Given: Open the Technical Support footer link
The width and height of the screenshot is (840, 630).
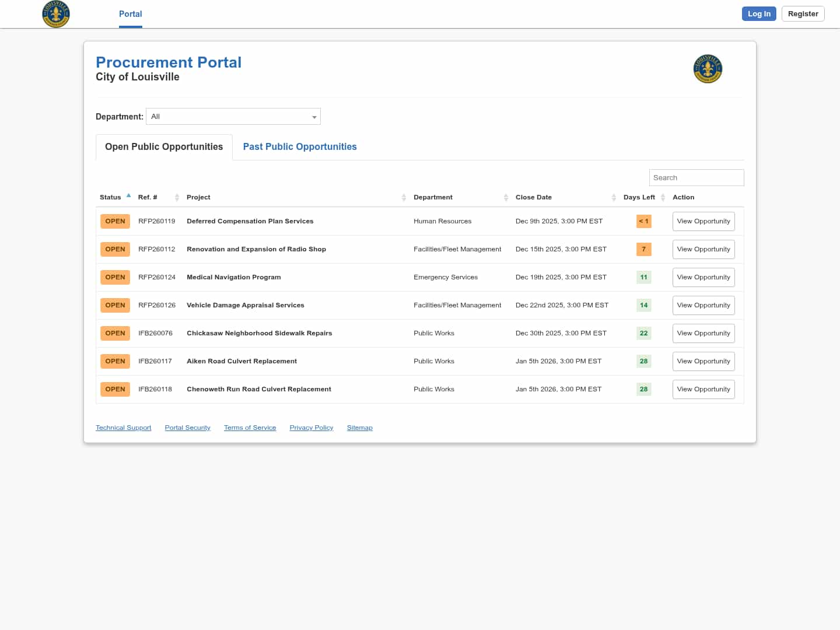Looking at the screenshot, I should pos(124,428).
